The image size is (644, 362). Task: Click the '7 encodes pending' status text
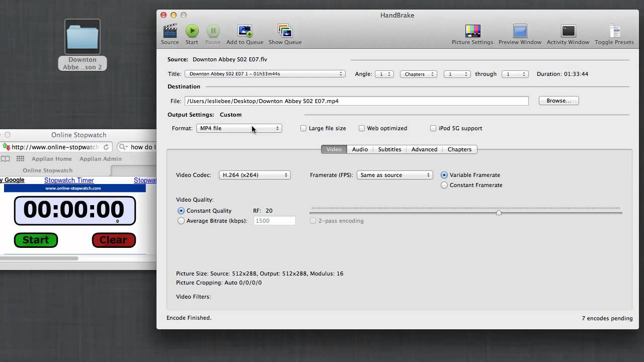[607, 318]
